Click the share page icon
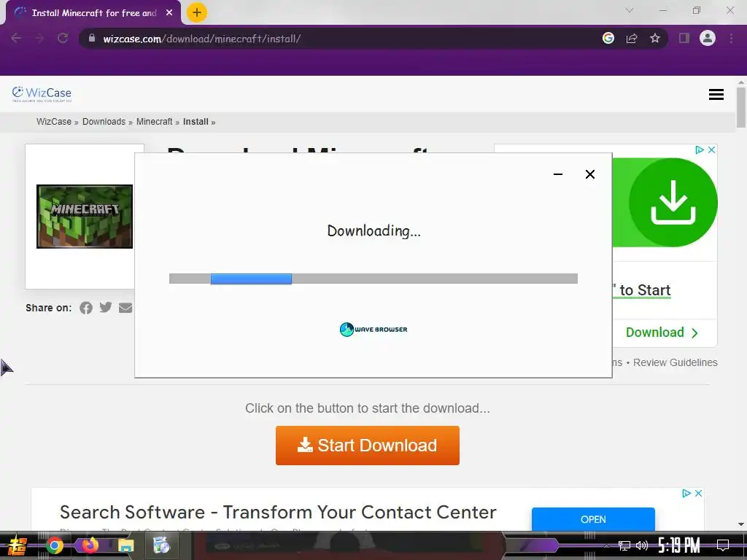Image resolution: width=747 pixels, height=560 pixels. point(632,38)
